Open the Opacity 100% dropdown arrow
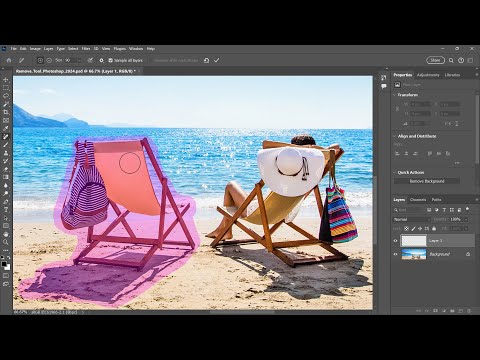 click(x=466, y=219)
